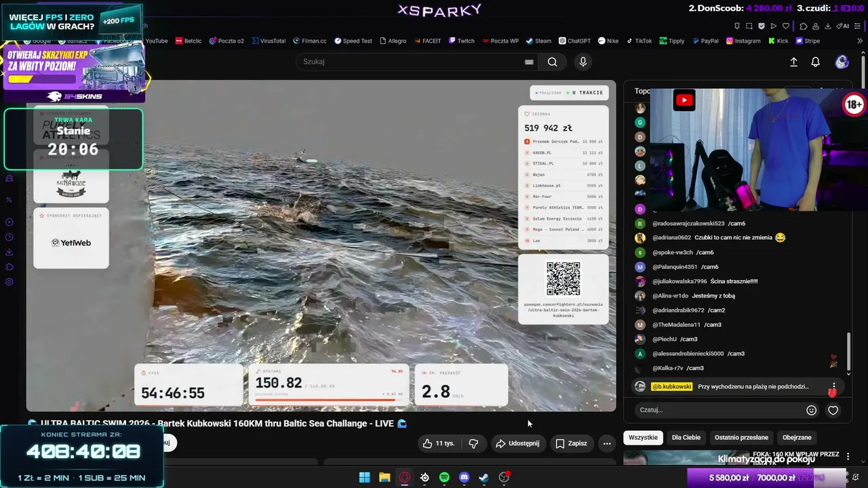Open the Allegro bookmark
Screen dimensions: 868x488
point(393,41)
